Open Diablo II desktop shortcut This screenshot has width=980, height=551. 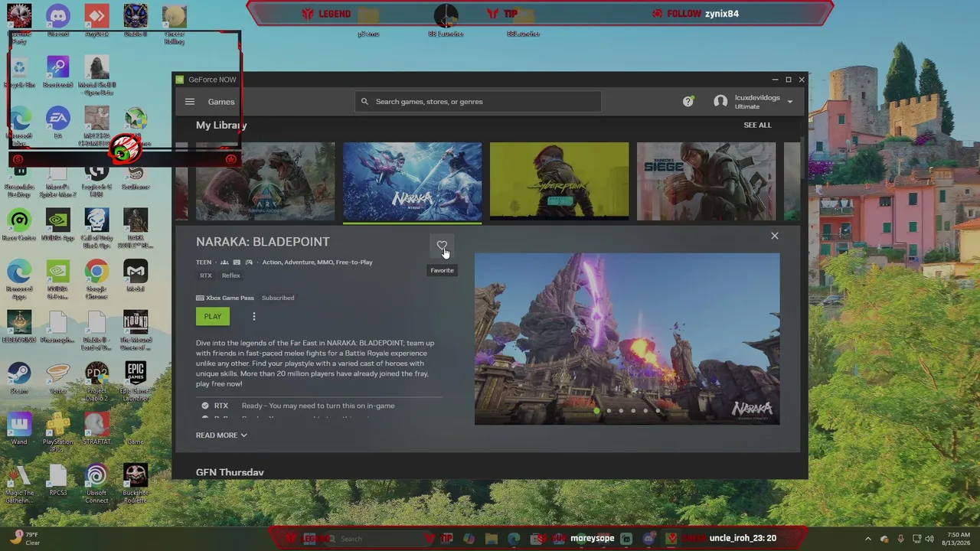pos(136,21)
